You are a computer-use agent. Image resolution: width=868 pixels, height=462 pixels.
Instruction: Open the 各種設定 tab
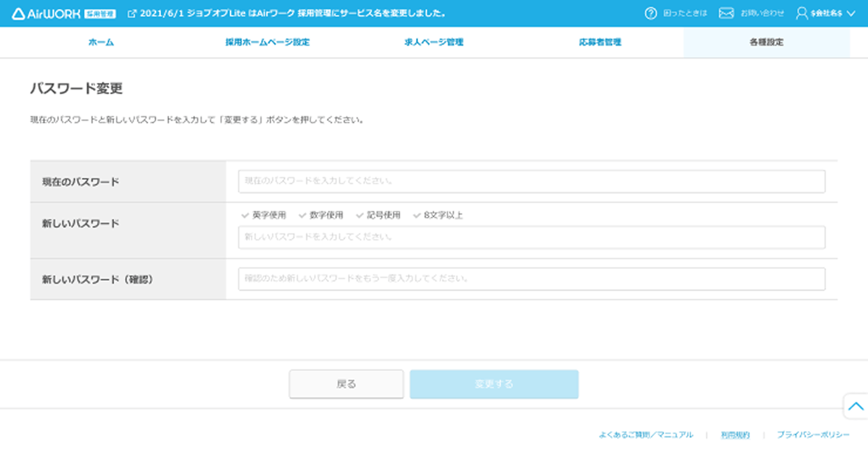click(767, 42)
